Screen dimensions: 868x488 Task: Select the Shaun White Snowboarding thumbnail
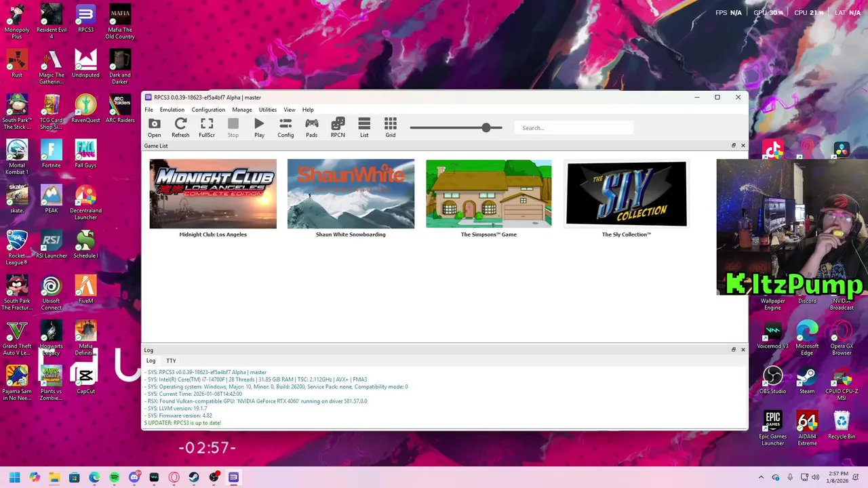click(x=351, y=194)
